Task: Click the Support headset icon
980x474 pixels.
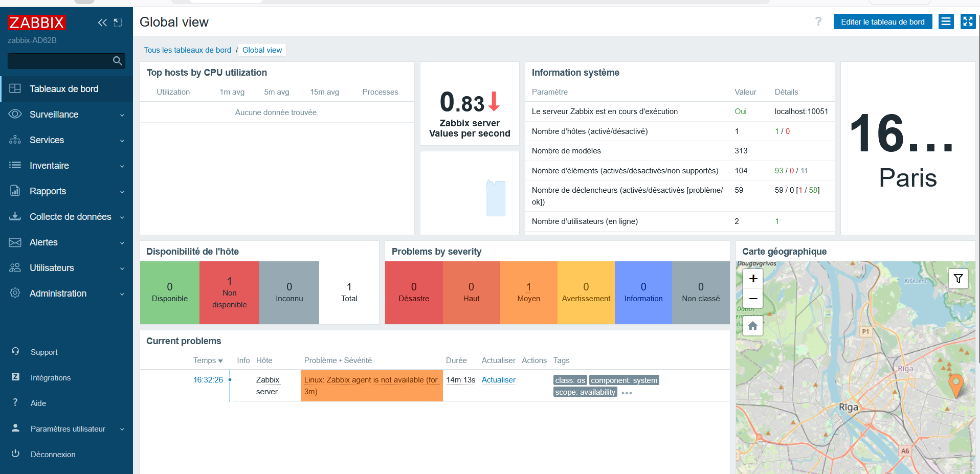Action: coord(15,352)
